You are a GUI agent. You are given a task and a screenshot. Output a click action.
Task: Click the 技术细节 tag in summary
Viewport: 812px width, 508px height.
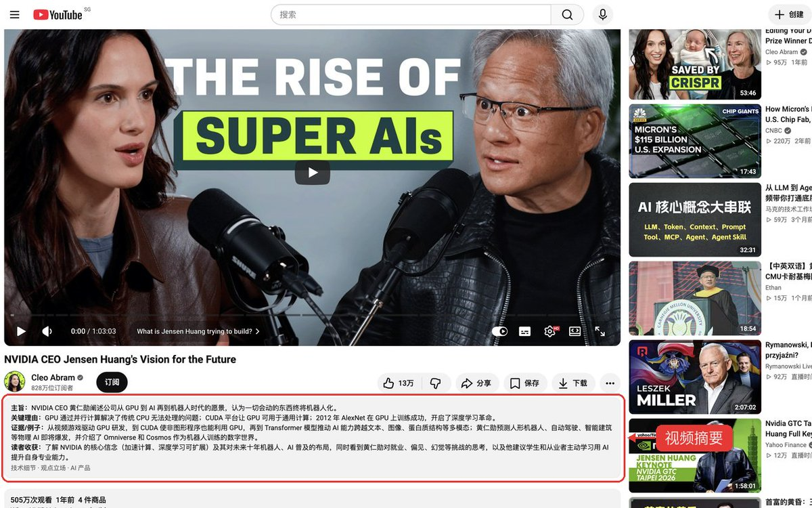tap(23, 468)
